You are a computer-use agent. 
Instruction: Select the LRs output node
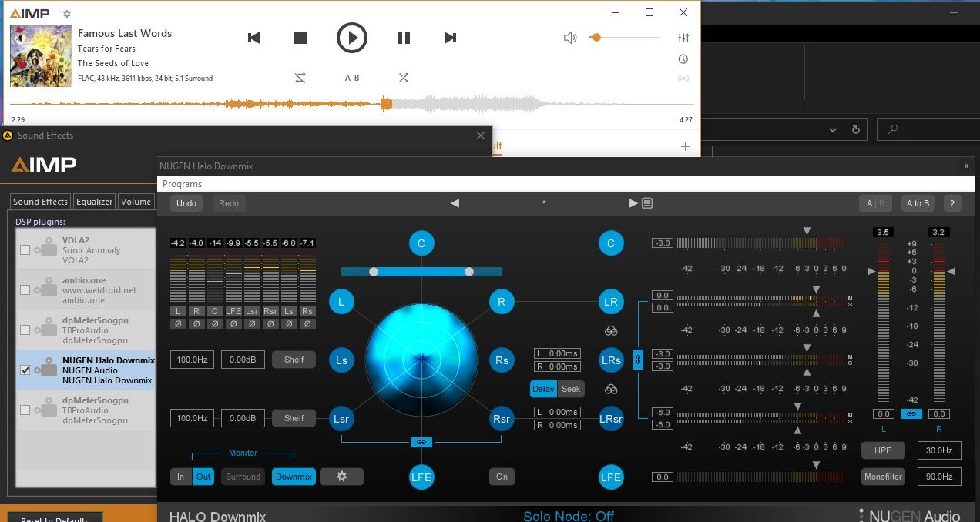point(611,360)
